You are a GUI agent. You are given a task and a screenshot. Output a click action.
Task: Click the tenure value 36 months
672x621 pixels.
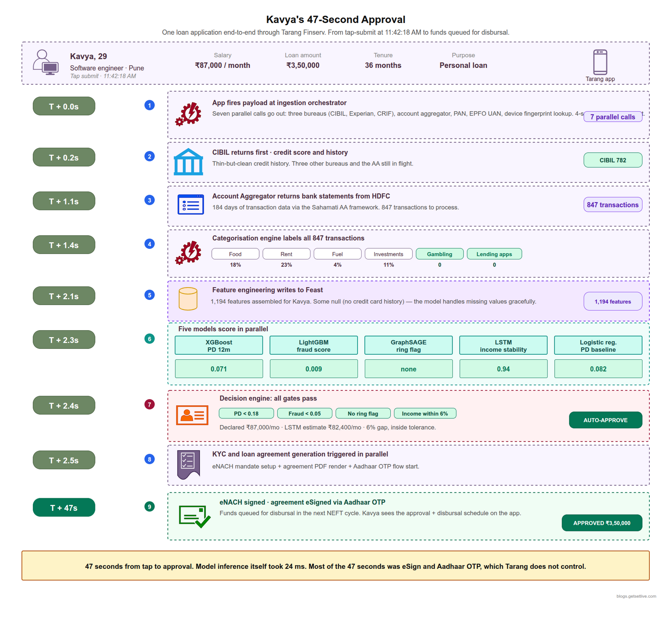pyautogui.click(x=383, y=65)
